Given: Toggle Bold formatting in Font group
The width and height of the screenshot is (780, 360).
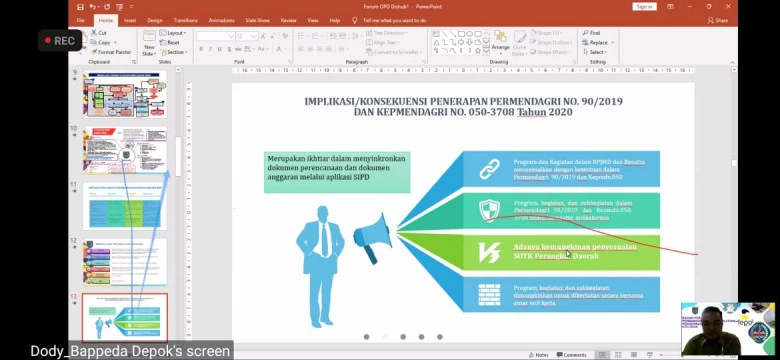Looking at the screenshot, I should (201, 49).
